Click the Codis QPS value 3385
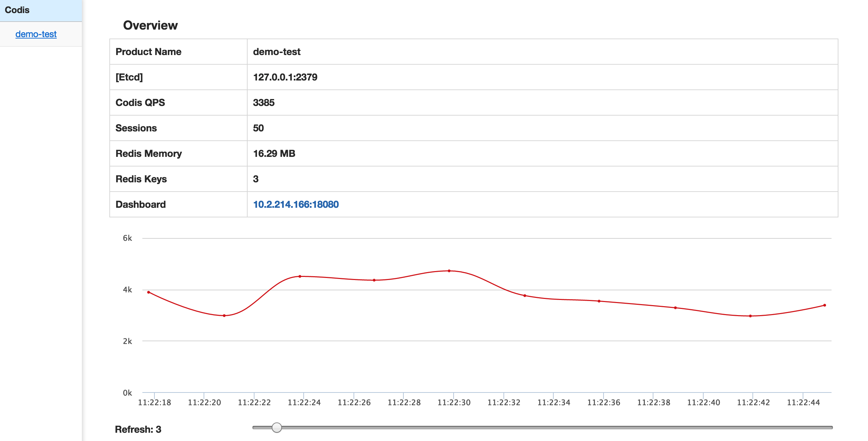Screen dimensions: 868x441 click(x=264, y=103)
